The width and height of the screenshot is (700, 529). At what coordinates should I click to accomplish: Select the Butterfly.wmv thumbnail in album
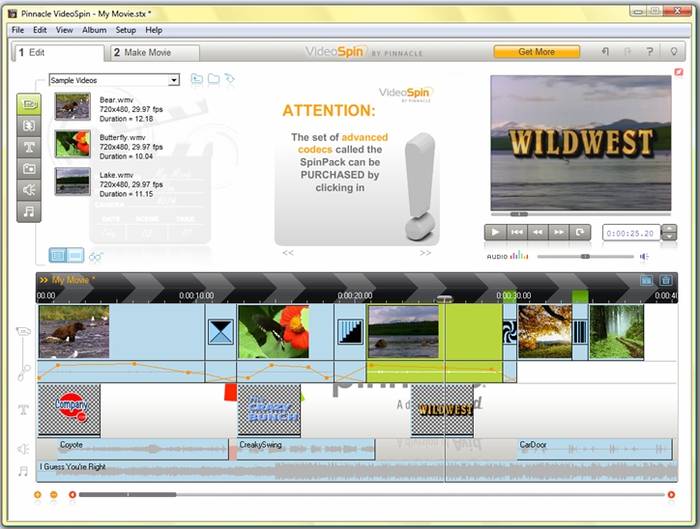[x=73, y=144]
